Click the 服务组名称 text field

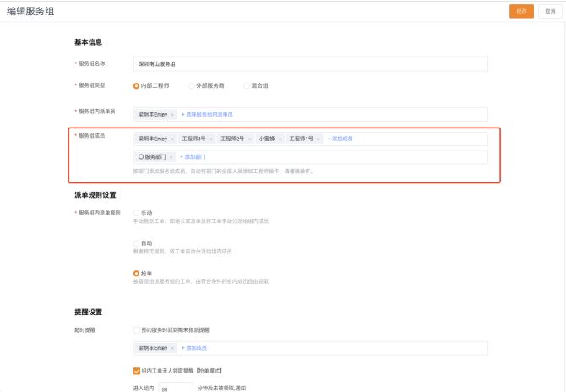[310, 63]
